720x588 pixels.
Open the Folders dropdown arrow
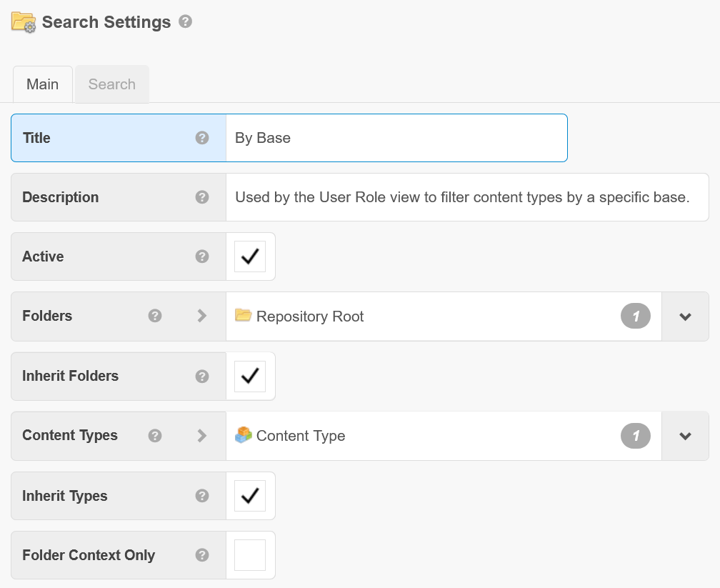[685, 317]
